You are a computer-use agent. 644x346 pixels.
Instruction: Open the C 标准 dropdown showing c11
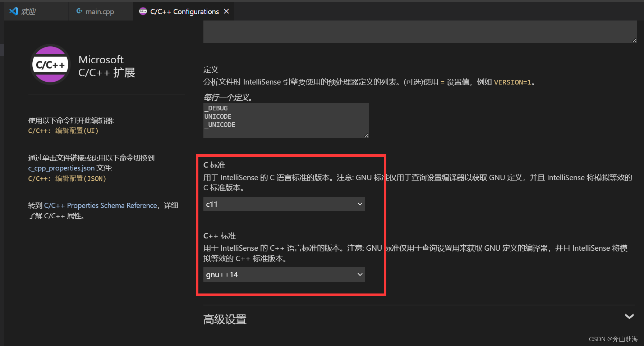click(x=284, y=204)
